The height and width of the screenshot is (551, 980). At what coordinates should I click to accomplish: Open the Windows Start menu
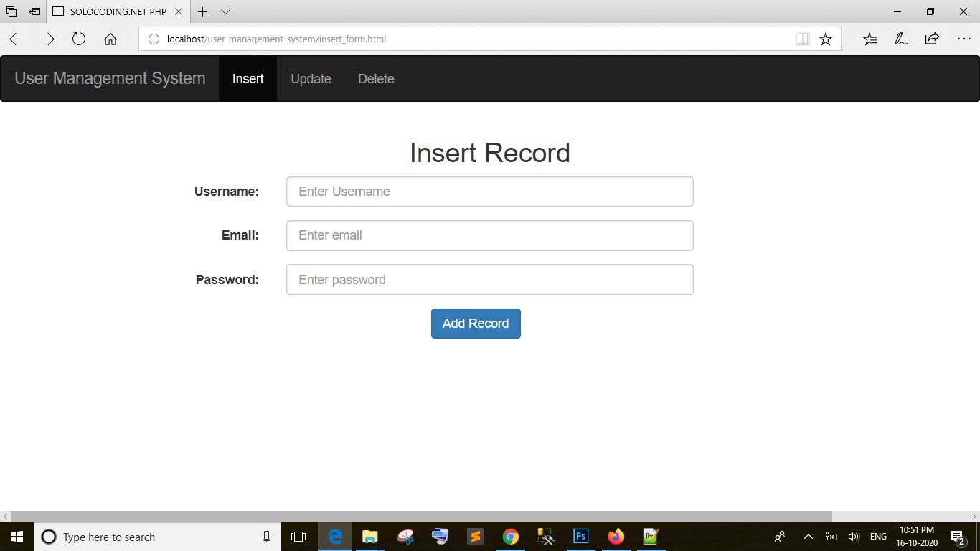coord(17,537)
